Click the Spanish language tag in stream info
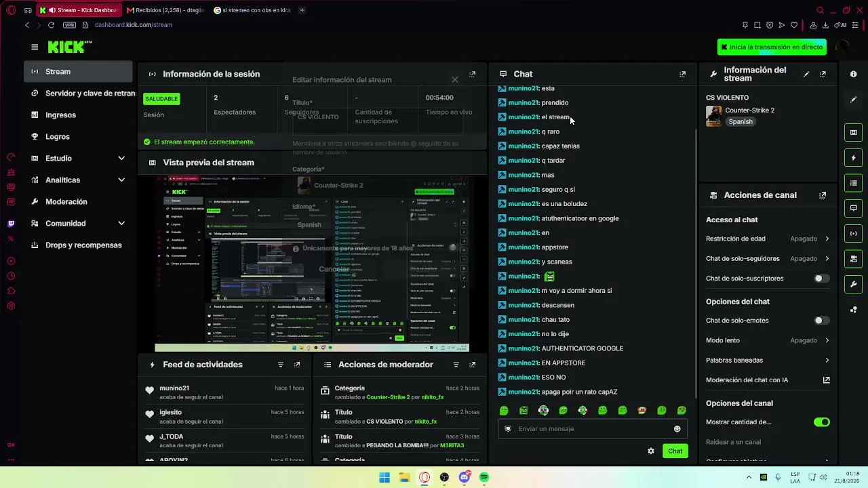Viewport: 868px width, 488px height. tap(741, 121)
